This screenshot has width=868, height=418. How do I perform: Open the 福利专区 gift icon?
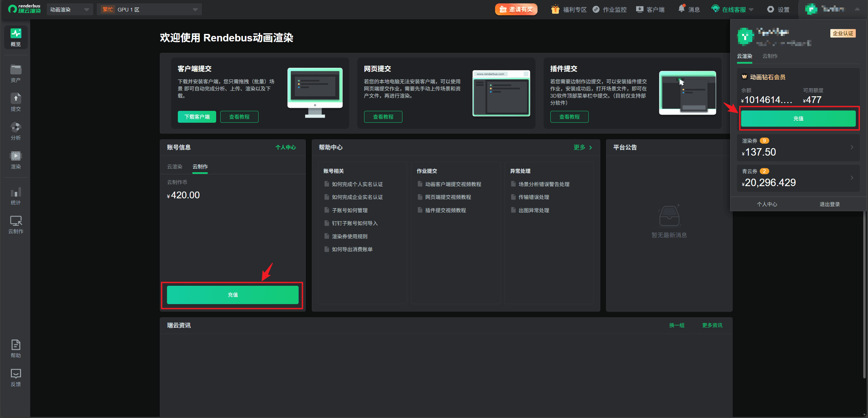coord(555,9)
